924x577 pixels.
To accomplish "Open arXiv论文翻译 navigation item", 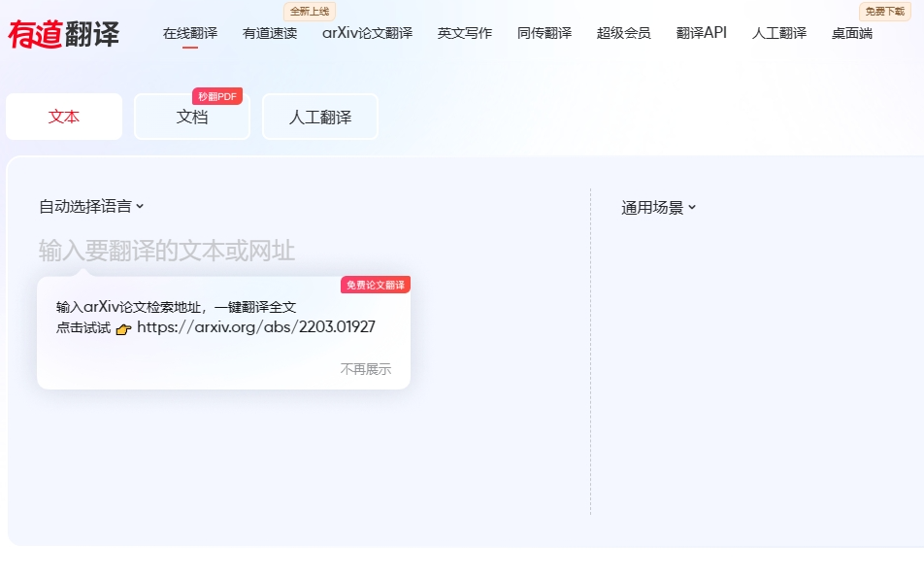I will [367, 33].
